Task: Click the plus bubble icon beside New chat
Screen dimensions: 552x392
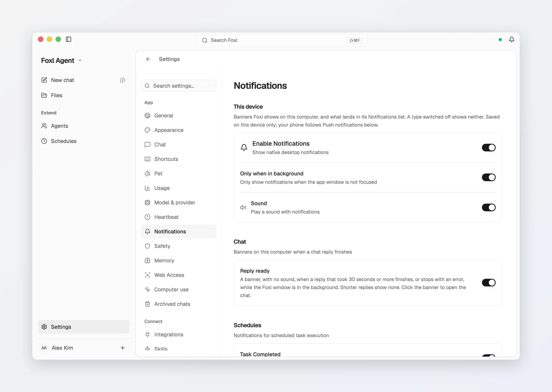Action: 123,80
